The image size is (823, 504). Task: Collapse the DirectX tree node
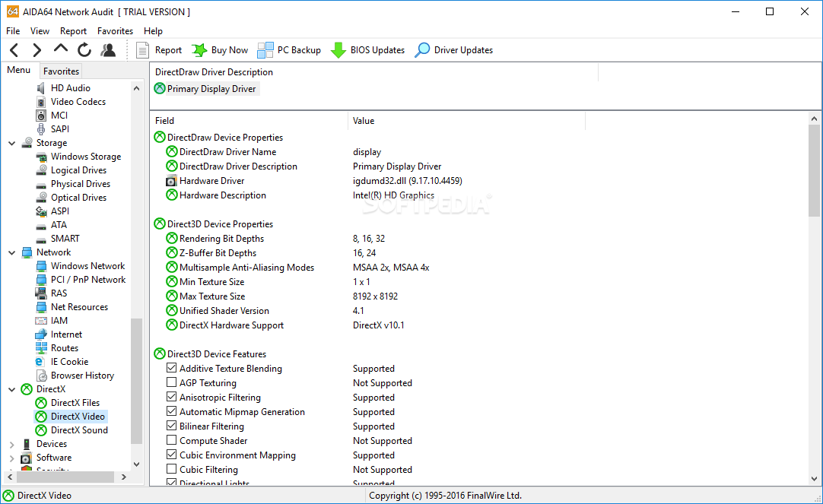(x=12, y=390)
